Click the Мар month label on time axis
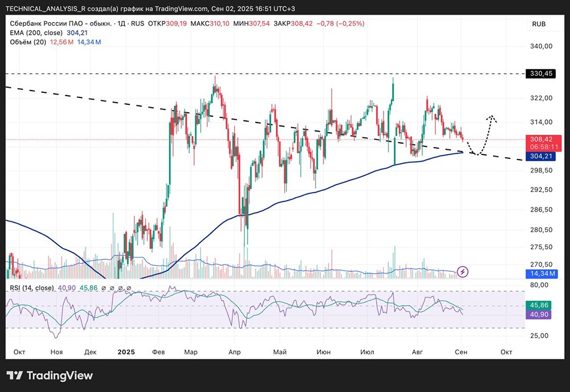This screenshot has height=392, width=570. 191,352
